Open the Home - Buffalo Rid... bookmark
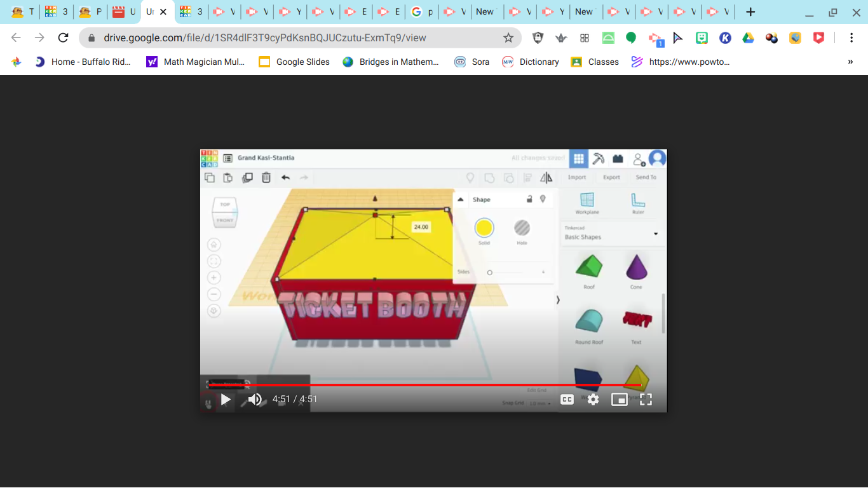This screenshot has width=868, height=488. click(83, 62)
